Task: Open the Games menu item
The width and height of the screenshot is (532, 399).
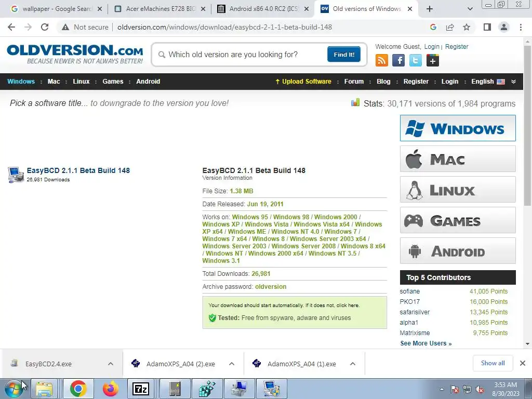Action: pyautogui.click(x=113, y=82)
